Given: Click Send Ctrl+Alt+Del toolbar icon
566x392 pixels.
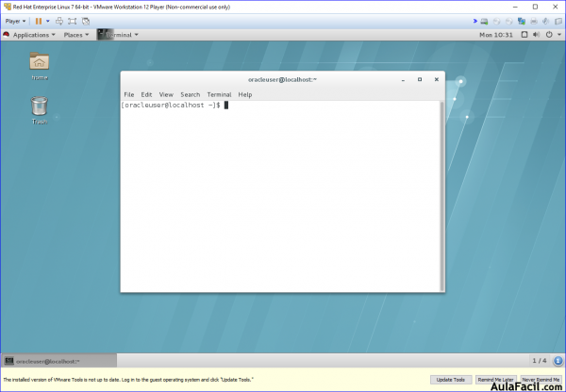Looking at the screenshot, I should pyautogui.click(x=59, y=22).
